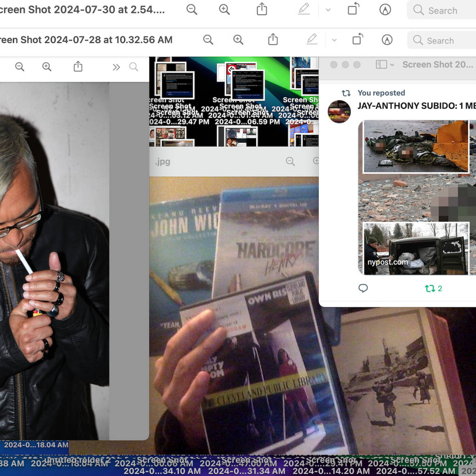Image resolution: width=476 pixels, height=476 pixels.
Task: Zoom in on Screen Shot 2024-07-28 window
Action: coord(238,40)
